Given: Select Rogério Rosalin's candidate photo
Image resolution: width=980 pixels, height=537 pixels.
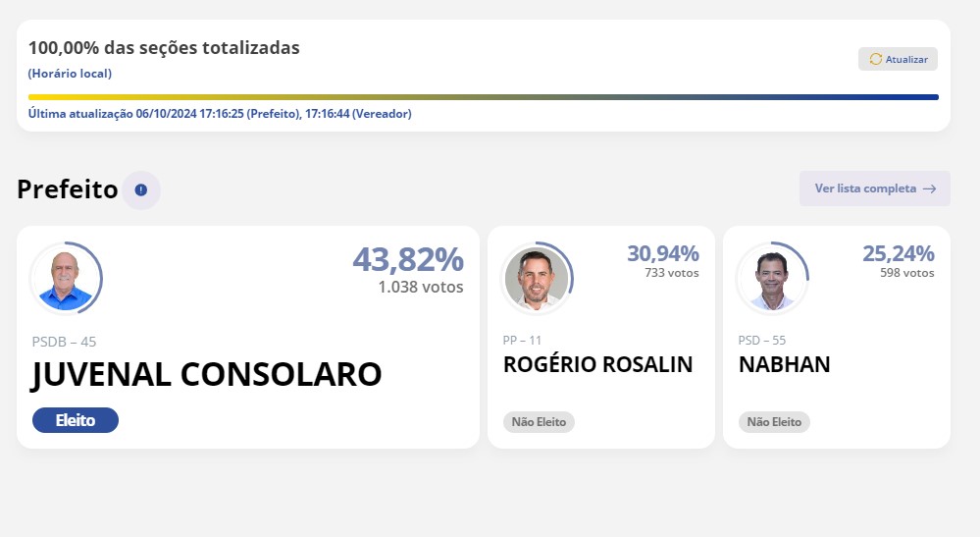Looking at the screenshot, I should (537, 278).
